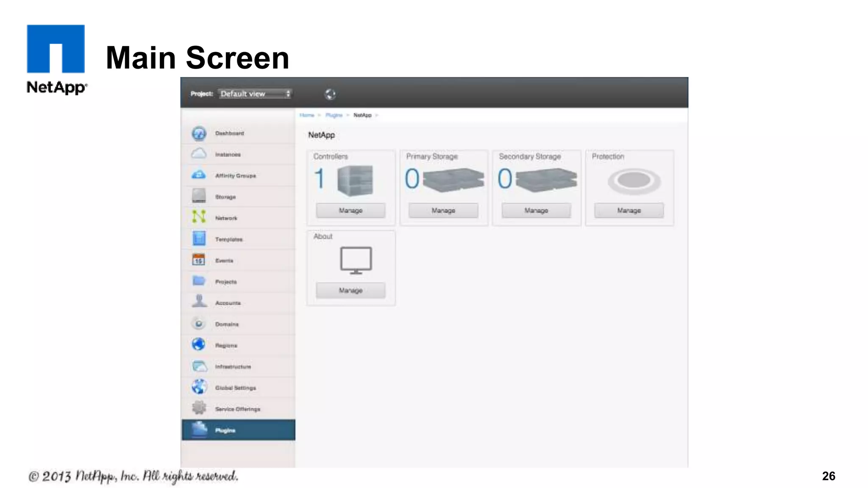Click the Controllers server image

point(355,180)
